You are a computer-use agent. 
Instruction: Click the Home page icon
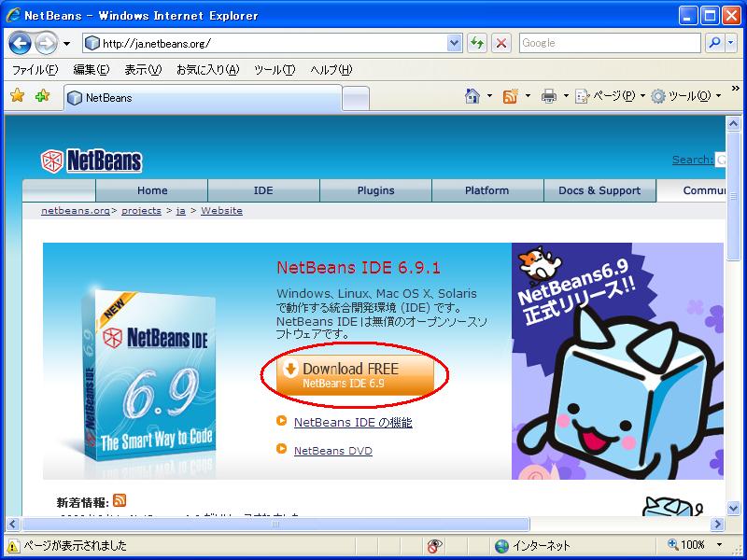click(x=472, y=96)
